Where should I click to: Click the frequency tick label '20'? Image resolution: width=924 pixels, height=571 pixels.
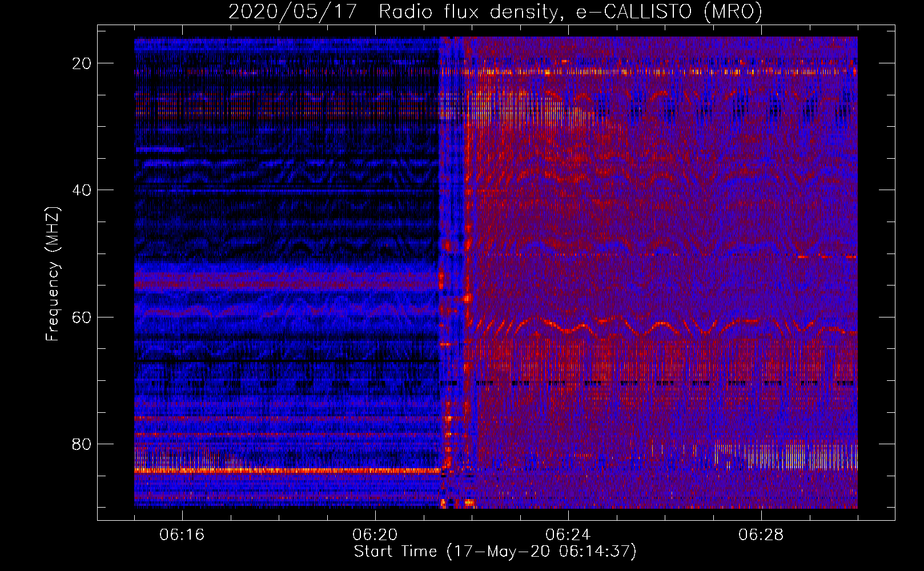click(82, 63)
